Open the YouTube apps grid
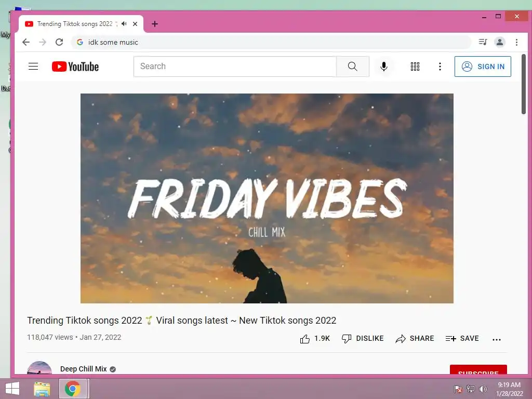Viewport: 532px width, 399px height. click(415, 66)
